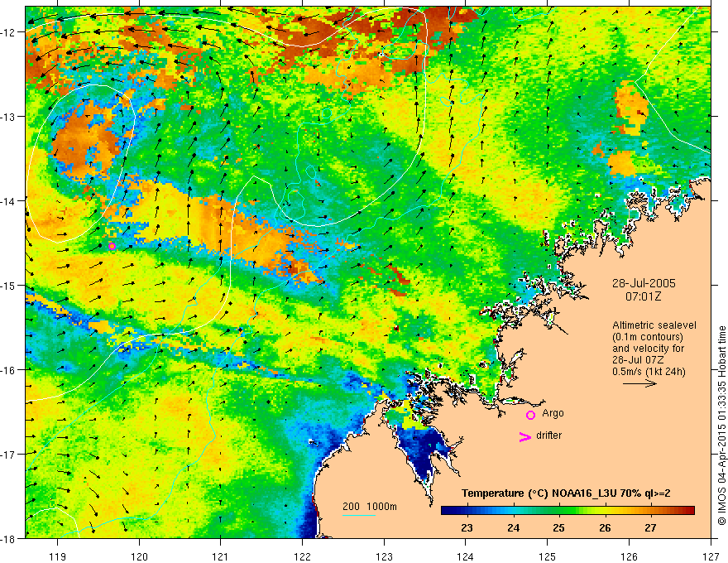Click the longitude 120 axis label
Screen dimensions: 728x563
click(x=139, y=556)
